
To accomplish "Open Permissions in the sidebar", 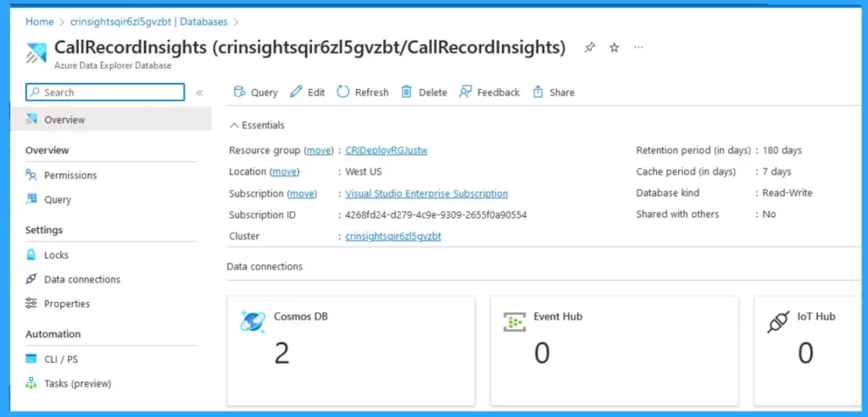I will (70, 175).
